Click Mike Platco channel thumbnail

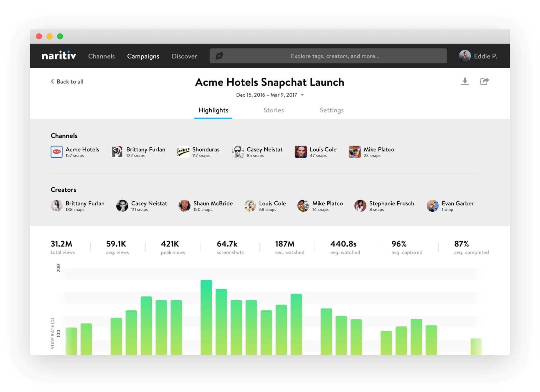[355, 152]
